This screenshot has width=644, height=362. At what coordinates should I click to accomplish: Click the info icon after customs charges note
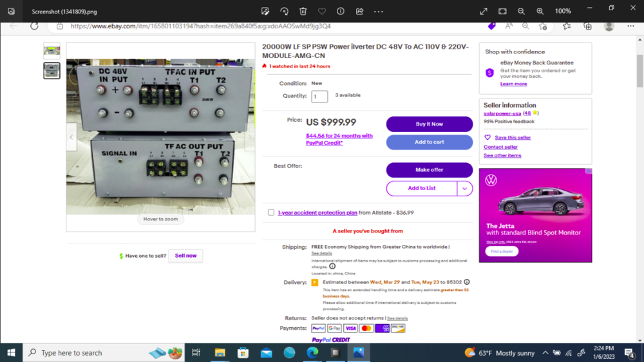(332, 266)
